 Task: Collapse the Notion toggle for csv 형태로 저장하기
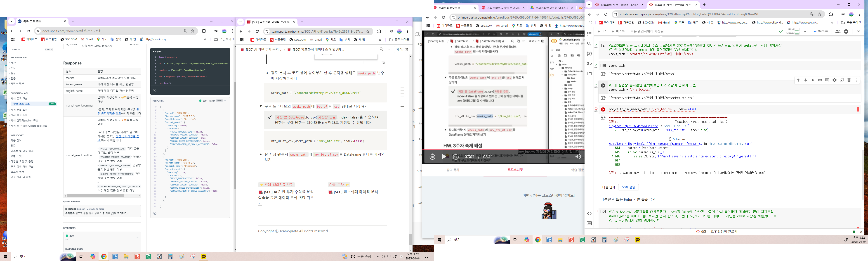point(260,106)
